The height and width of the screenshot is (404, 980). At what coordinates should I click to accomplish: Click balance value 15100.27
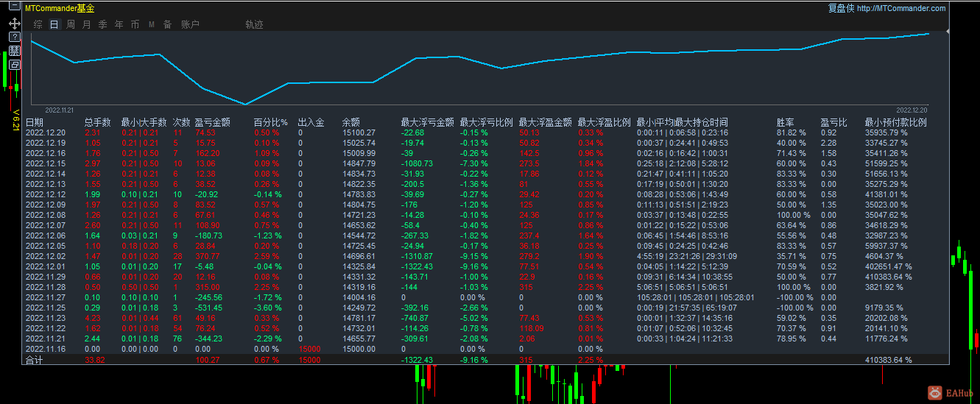[x=359, y=132]
